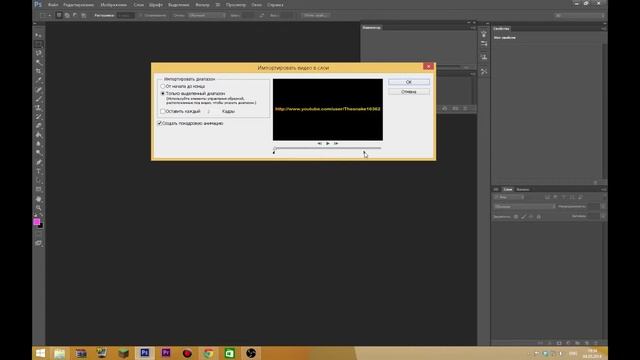Open the Windows Start menu
This screenshot has width=640, height=360.
click(x=40, y=353)
